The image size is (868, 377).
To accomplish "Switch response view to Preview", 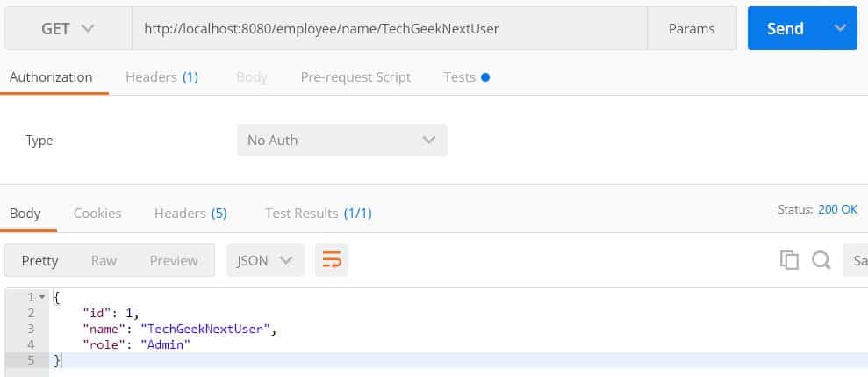I will pyautogui.click(x=174, y=261).
